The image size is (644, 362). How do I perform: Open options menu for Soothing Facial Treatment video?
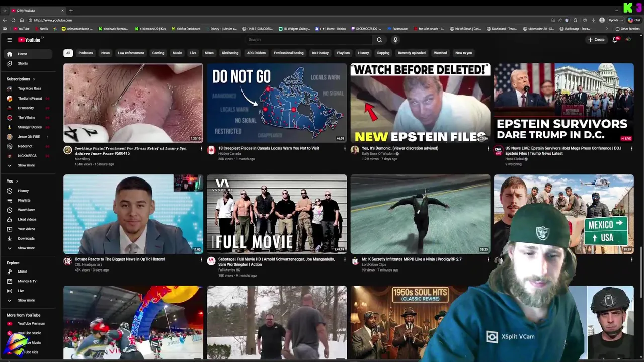tap(201, 149)
